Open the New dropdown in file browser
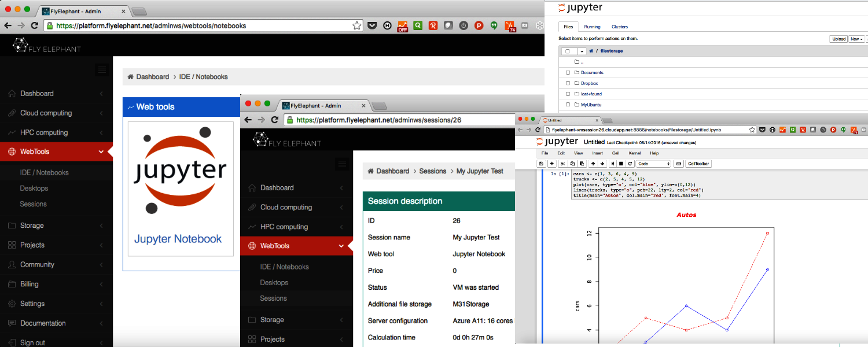 (856, 39)
